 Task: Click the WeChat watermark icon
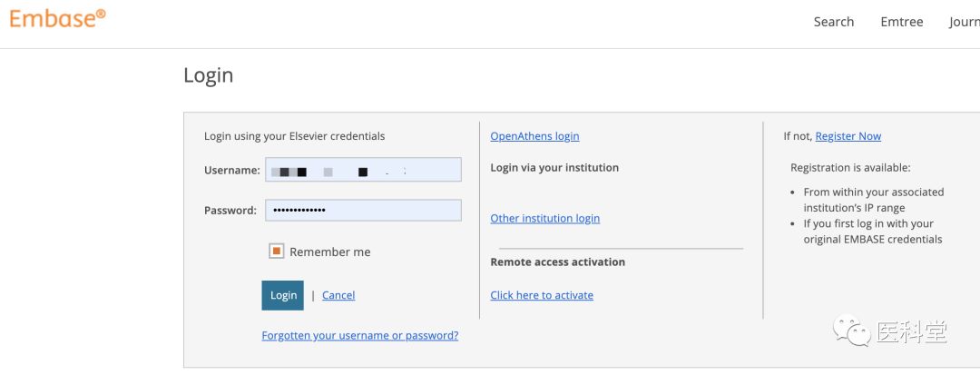[851, 331]
